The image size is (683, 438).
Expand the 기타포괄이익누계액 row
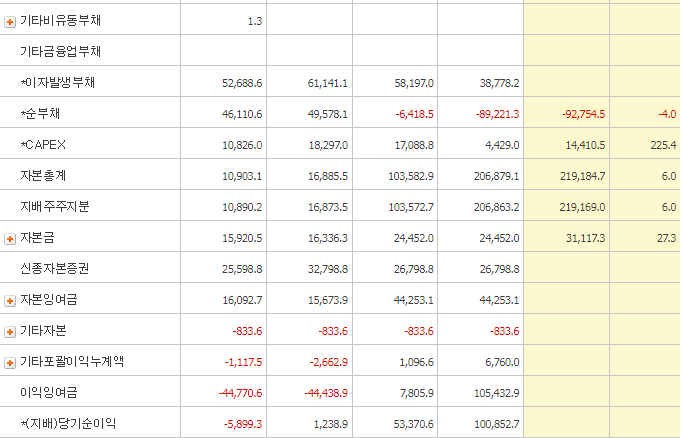(x=10, y=363)
